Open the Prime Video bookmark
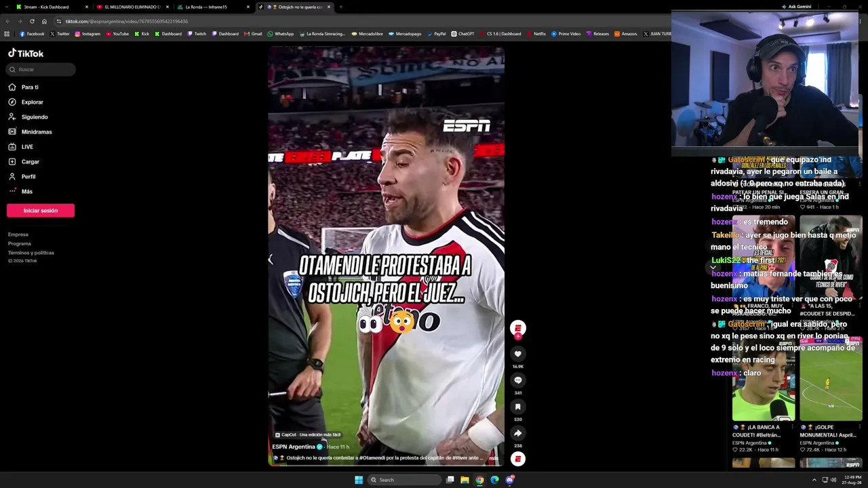Screen dimensions: 868x488 click(x=566, y=34)
